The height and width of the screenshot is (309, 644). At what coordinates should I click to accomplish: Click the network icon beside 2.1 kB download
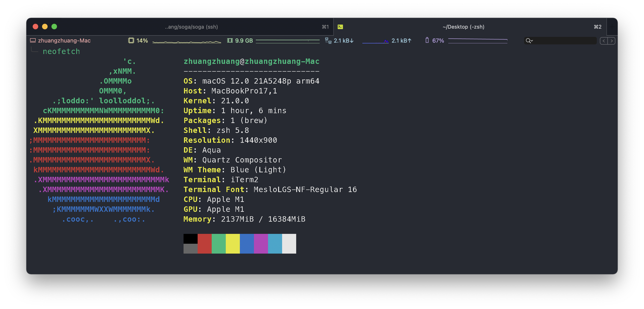click(x=328, y=41)
